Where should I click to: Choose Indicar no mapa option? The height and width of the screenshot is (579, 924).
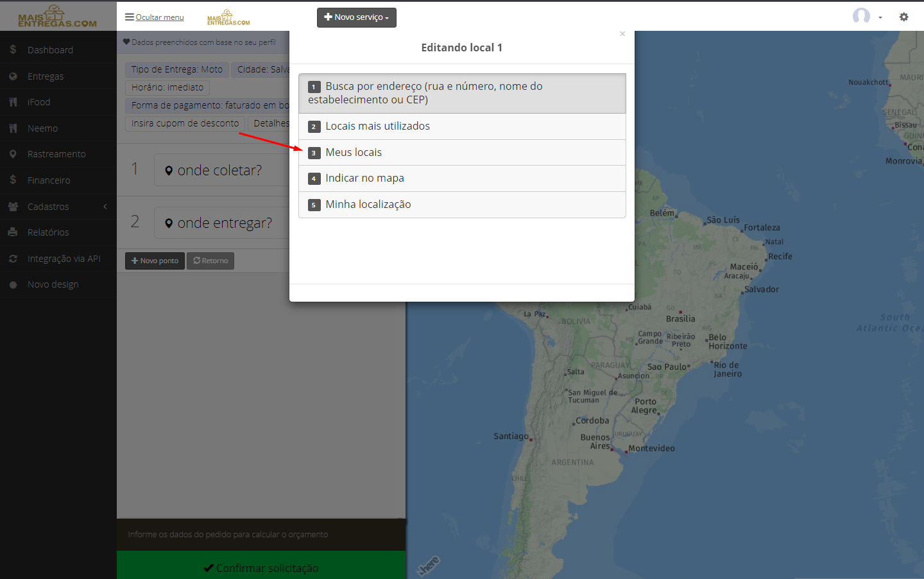462,178
